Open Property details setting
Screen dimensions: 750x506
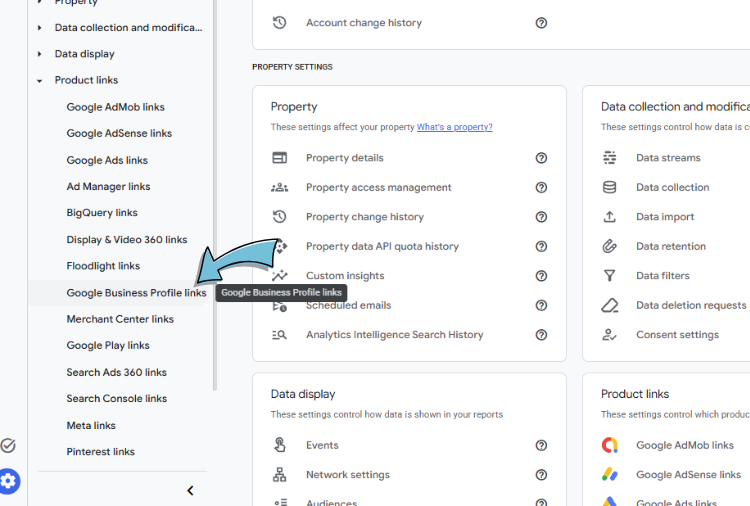pos(345,158)
